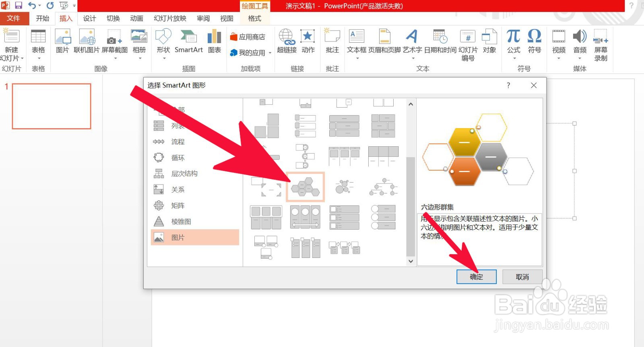Viewport: 644px width, 347px height.
Task: Switch to the 设计 ribbon tab
Action: (89, 19)
